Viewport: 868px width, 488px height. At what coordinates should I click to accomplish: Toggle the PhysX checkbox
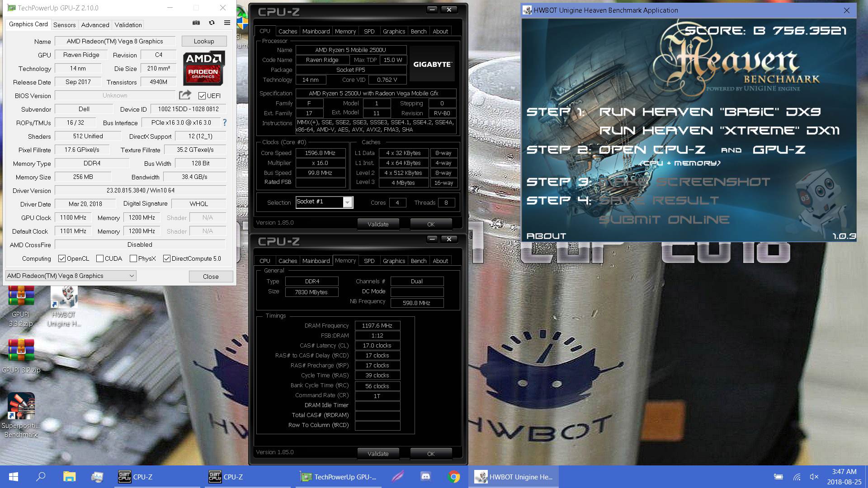point(133,258)
